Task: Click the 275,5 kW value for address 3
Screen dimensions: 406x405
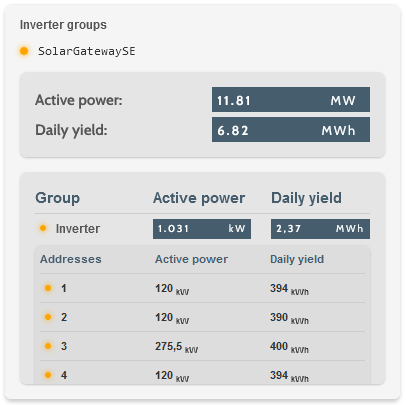Action: (x=176, y=347)
